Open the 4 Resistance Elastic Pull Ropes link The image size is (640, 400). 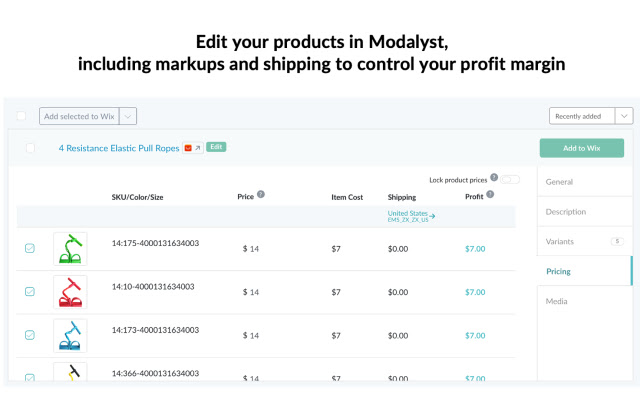click(x=119, y=148)
